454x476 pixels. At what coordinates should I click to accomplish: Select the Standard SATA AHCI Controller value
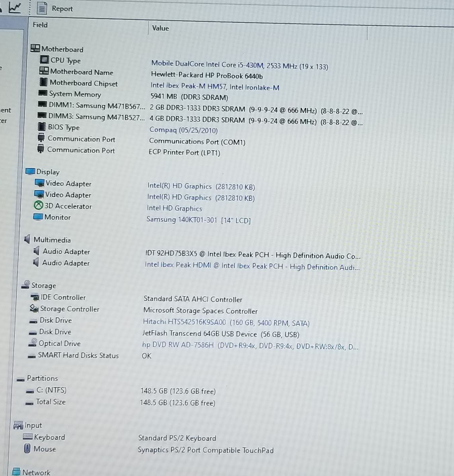[193, 299]
